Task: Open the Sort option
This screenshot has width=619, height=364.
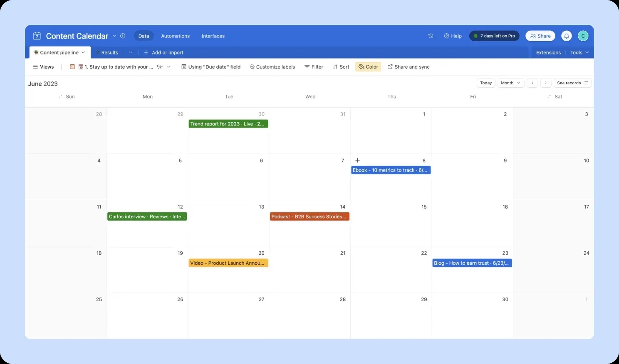Action: [341, 67]
